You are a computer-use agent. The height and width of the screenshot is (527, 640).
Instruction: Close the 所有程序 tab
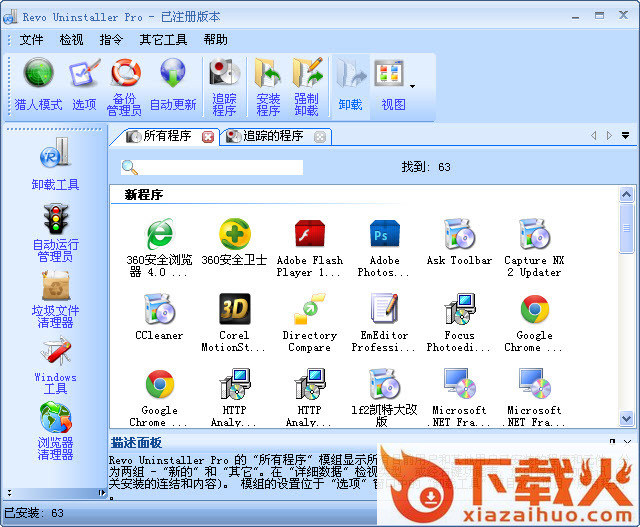(x=208, y=137)
